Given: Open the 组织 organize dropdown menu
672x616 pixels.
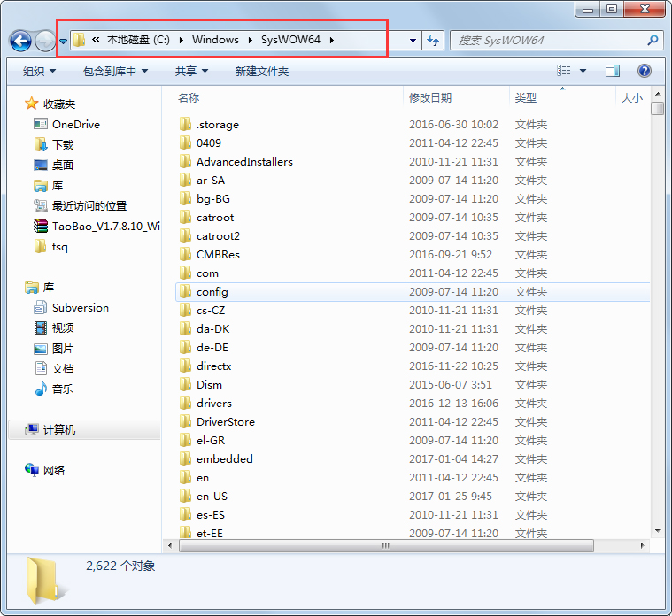Looking at the screenshot, I should pyautogui.click(x=39, y=71).
